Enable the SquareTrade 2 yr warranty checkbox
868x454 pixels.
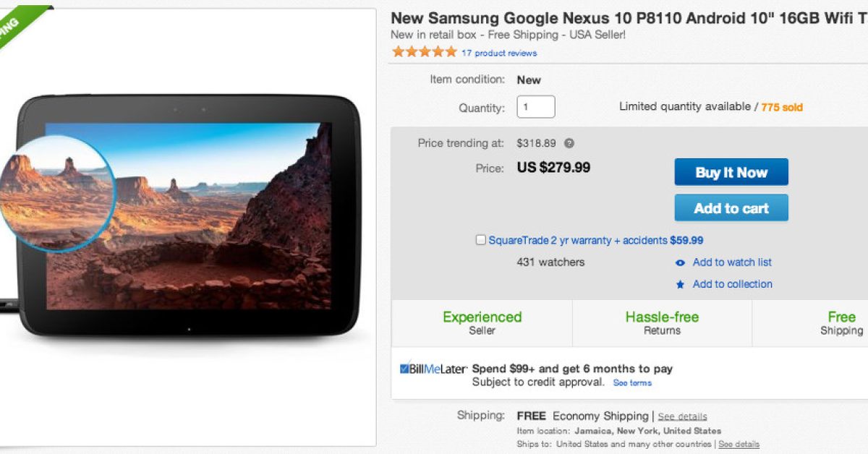click(x=480, y=240)
